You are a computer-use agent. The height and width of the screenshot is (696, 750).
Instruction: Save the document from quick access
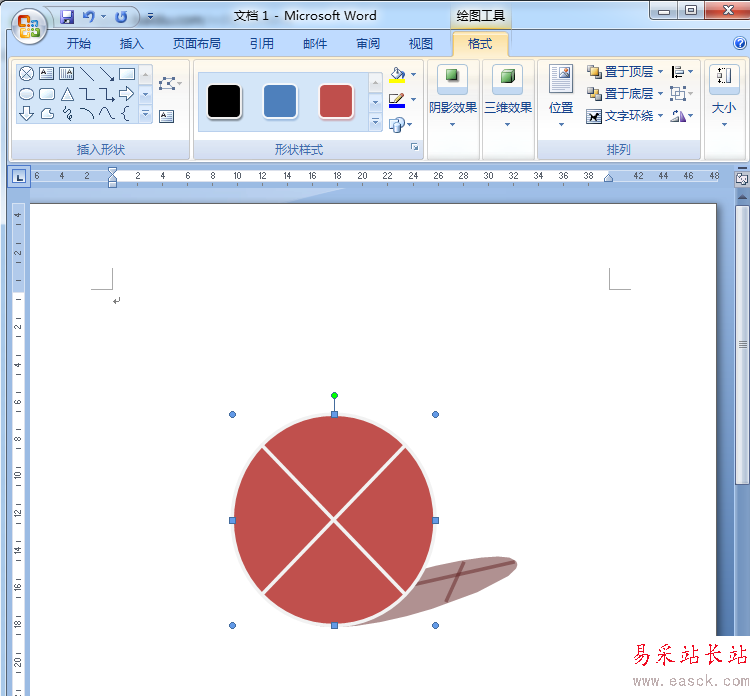tap(67, 17)
